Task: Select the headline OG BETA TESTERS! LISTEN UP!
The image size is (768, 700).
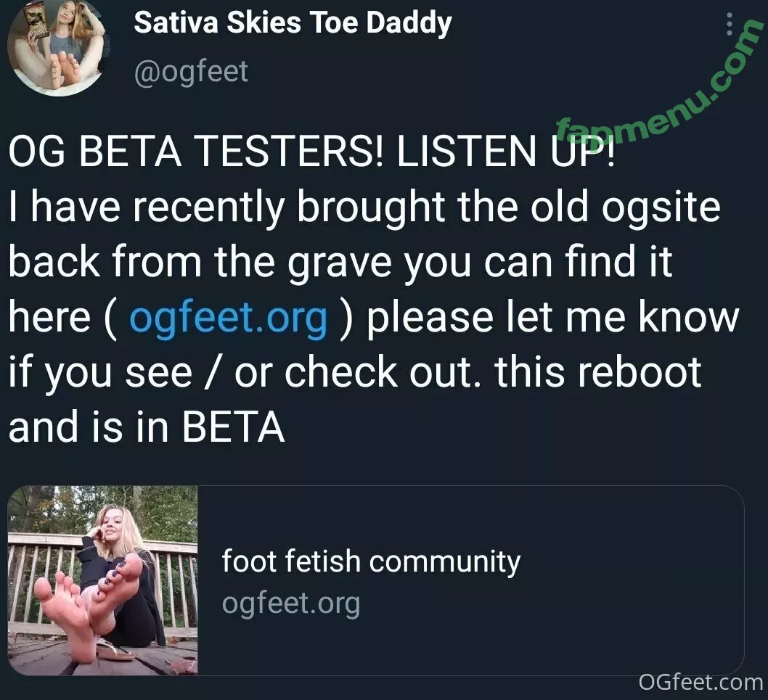Action: click(x=312, y=151)
